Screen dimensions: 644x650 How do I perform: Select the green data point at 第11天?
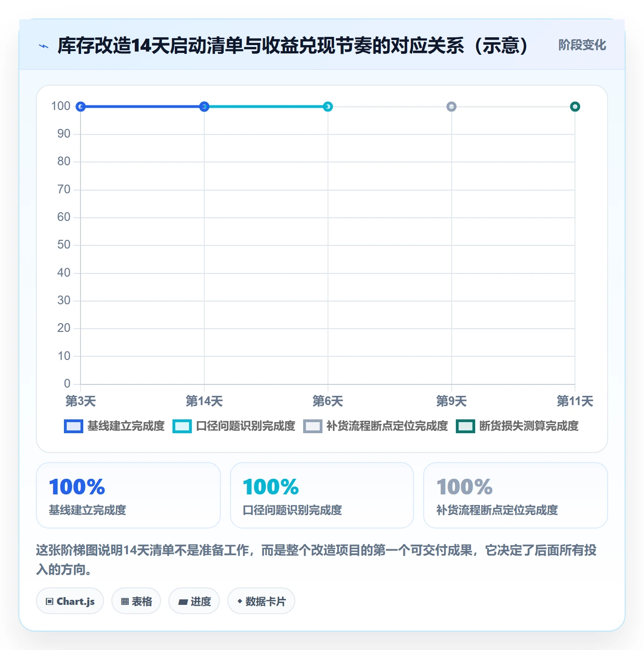point(575,107)
